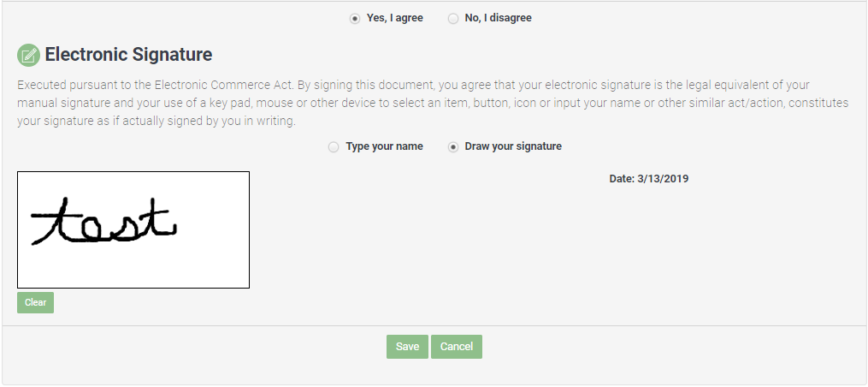Click the "No, I disagree" label text

click(498, 18)
